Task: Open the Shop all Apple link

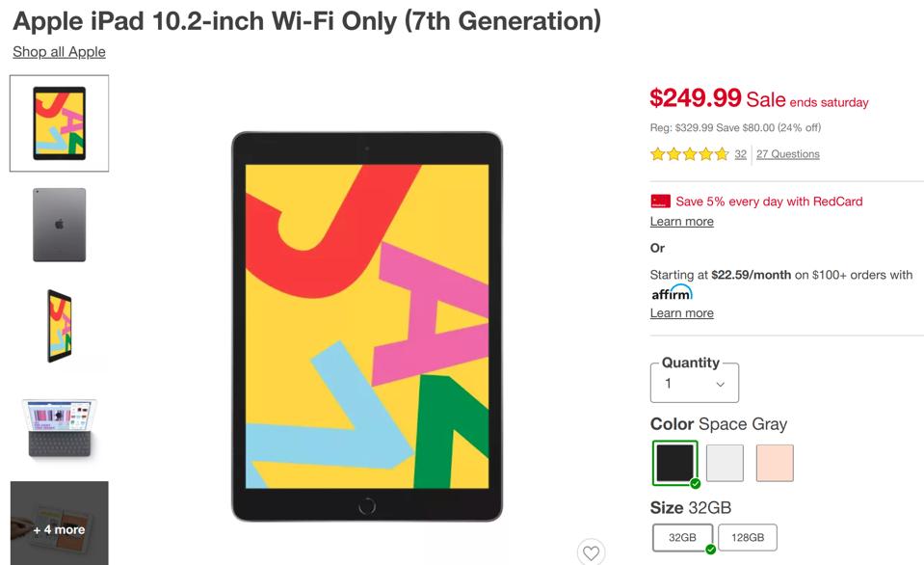Action: click(59, 52)
